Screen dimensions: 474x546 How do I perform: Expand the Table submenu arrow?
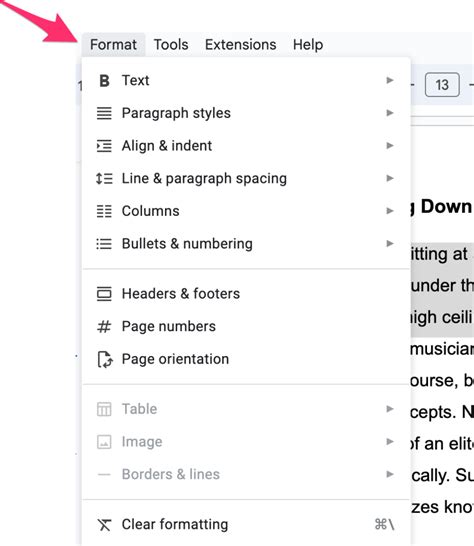tap(390, 409)
